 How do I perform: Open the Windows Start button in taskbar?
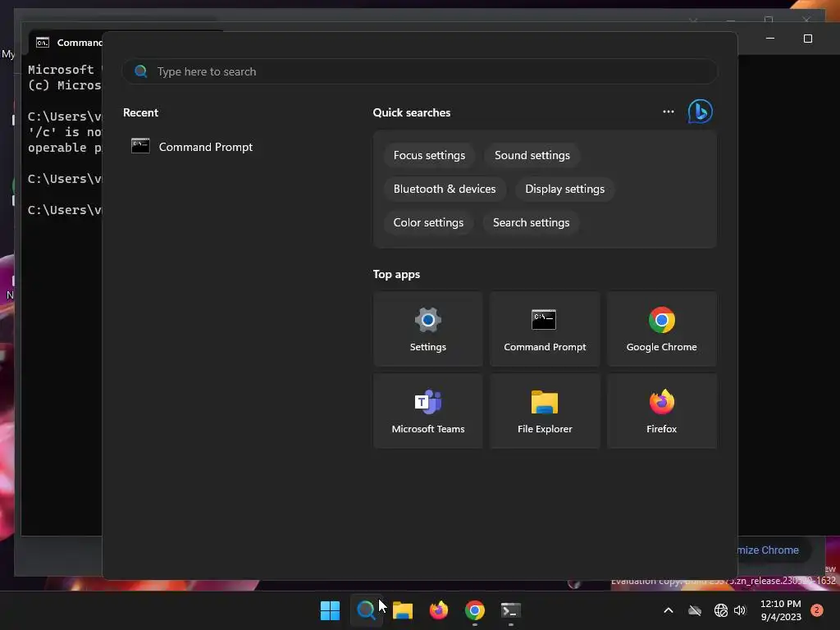coord(330,610)
